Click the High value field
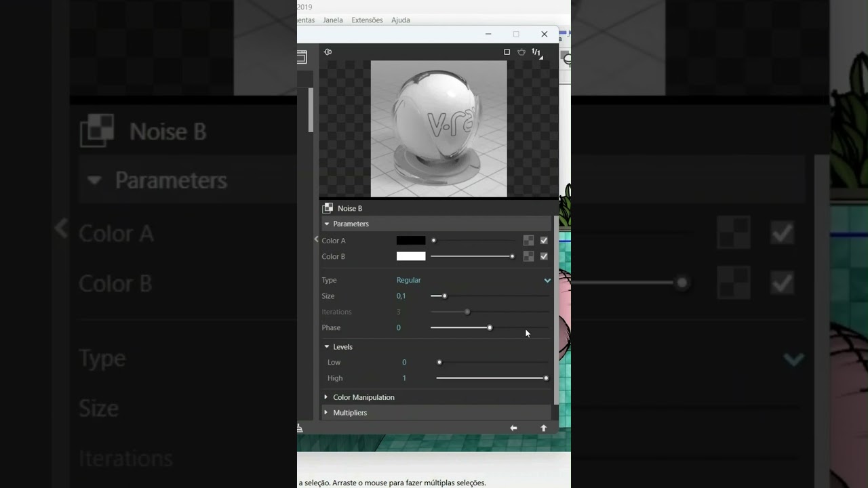The height and width of the screenshot is (488, 868). tap(404, 378)
